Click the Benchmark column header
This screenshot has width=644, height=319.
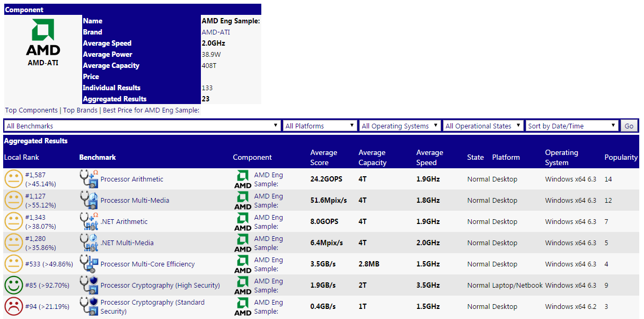[x=98, y=157]
